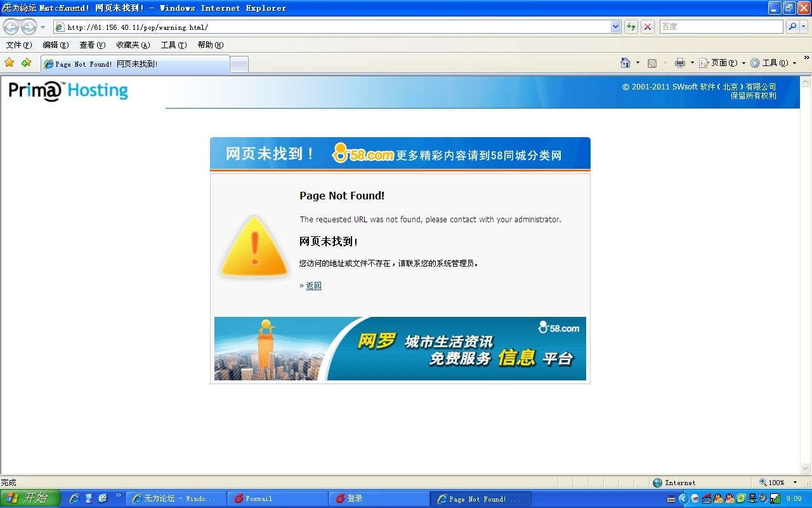Click the copyright SWsoft 软件(北京)有限公司 text
This screenshot has width=812, height=508.
[699, 87]
